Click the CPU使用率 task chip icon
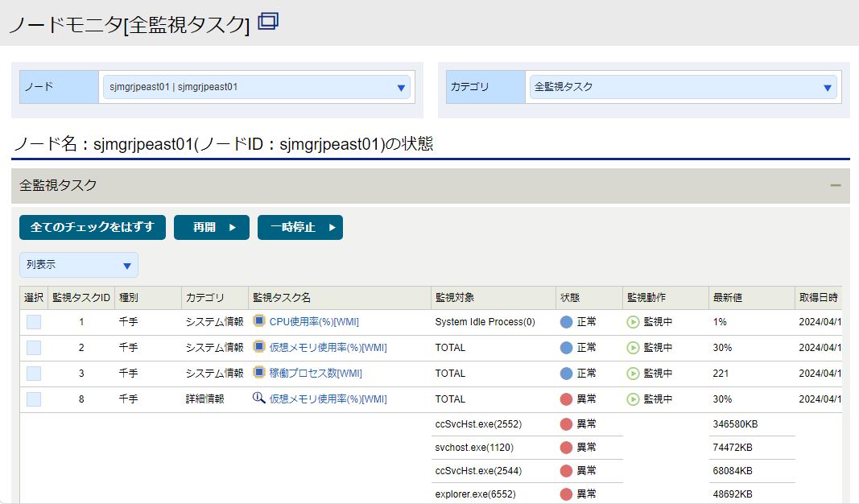The image size is (859, 504). [259, 320]
